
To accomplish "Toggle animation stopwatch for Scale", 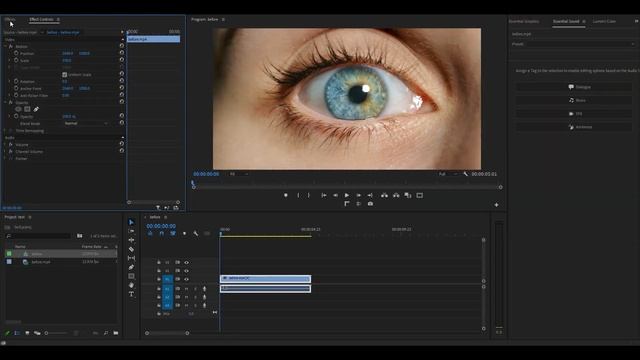I will (16, 60).
